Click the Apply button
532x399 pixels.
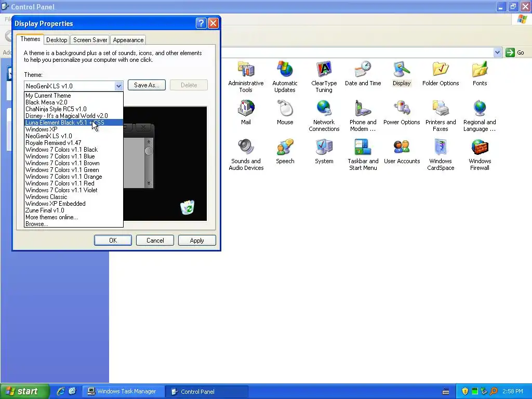(197, 240)
